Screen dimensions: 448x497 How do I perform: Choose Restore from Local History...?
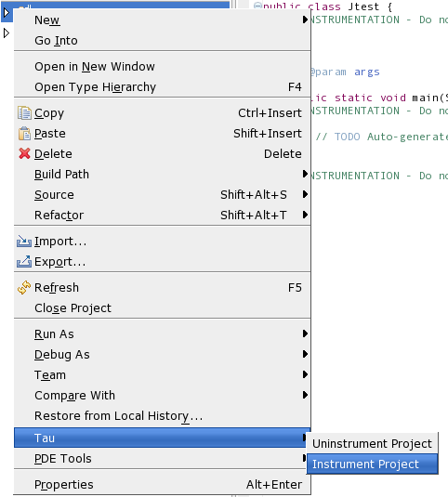[162, 415]
